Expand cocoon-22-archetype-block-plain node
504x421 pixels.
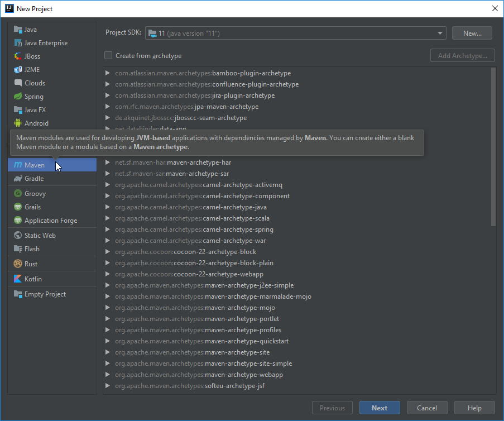click(108, 263)
